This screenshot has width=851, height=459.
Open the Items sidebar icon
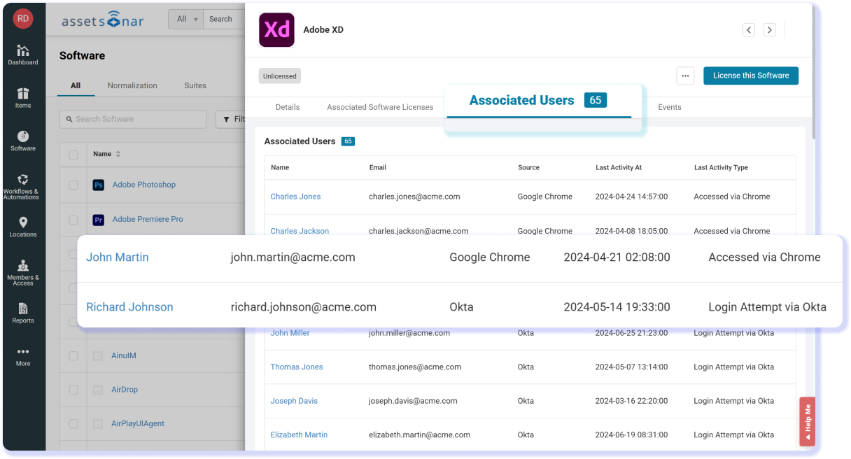coord(23,98)
